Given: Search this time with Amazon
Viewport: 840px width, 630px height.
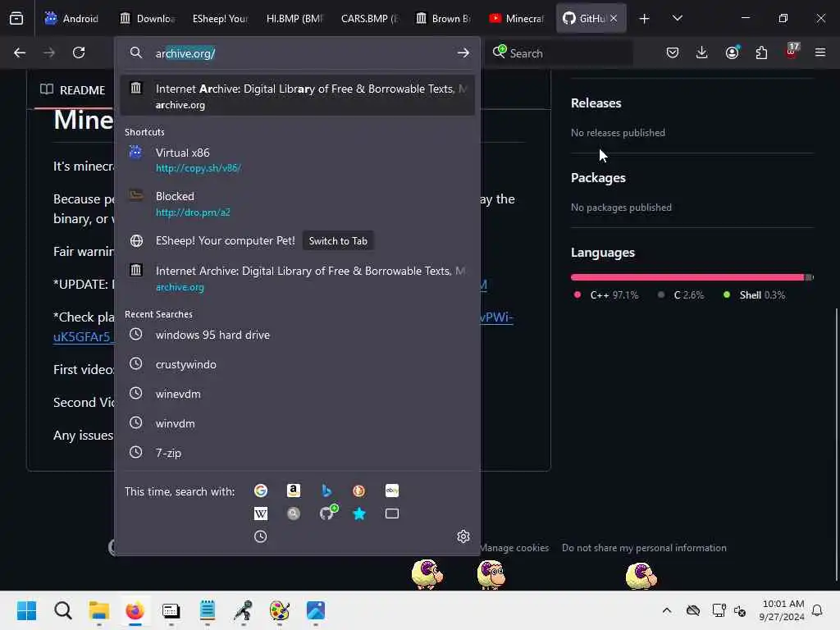Looking at the screenshot, I should (294, 491).
